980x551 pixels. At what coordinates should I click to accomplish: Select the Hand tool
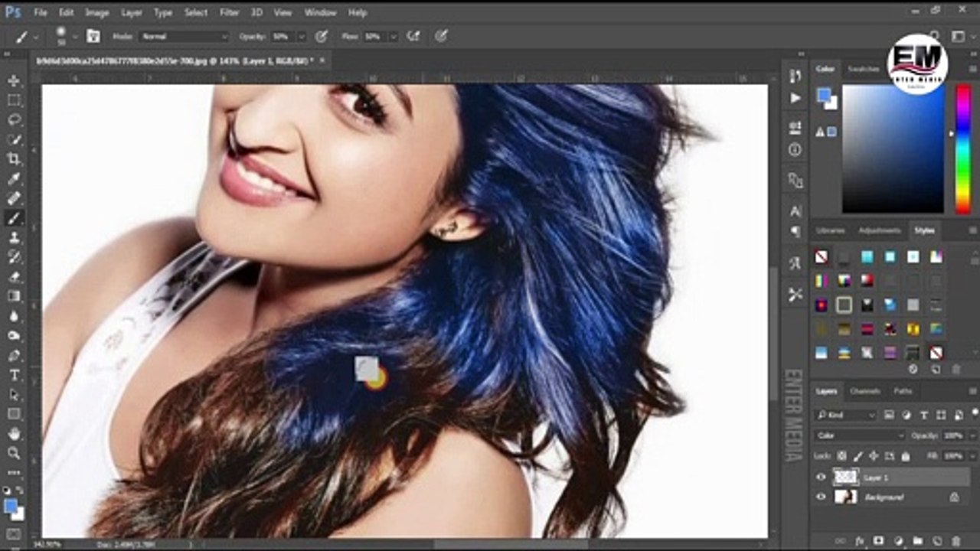coord(14,434)
